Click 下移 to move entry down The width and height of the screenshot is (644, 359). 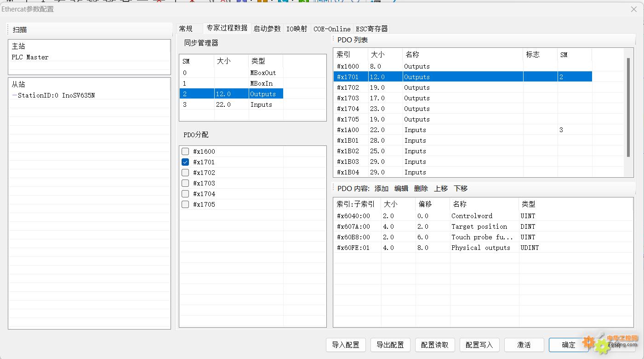point(461,189)
